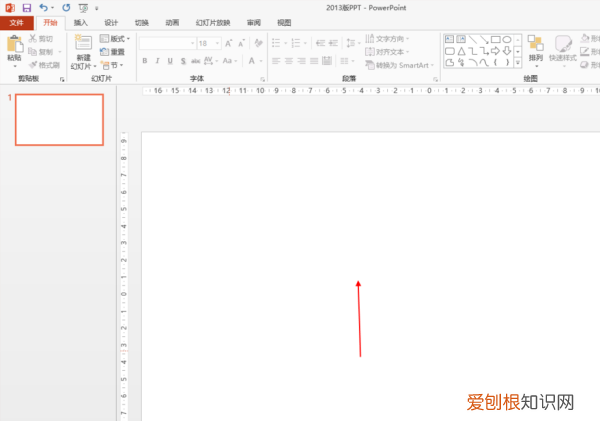Open font name combo box
600x421 pixels.
coord(168,43)
